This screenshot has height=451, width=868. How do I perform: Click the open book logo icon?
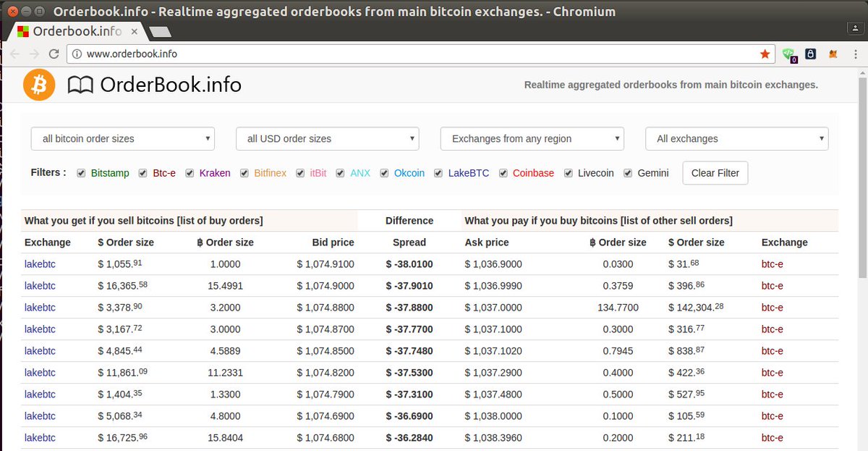tap(80, 85)
